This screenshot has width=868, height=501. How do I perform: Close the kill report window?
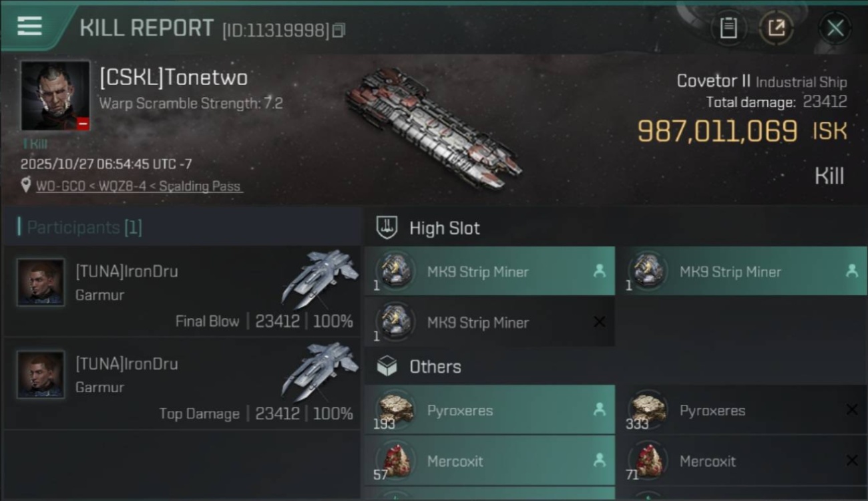click(x=835, y=28)
